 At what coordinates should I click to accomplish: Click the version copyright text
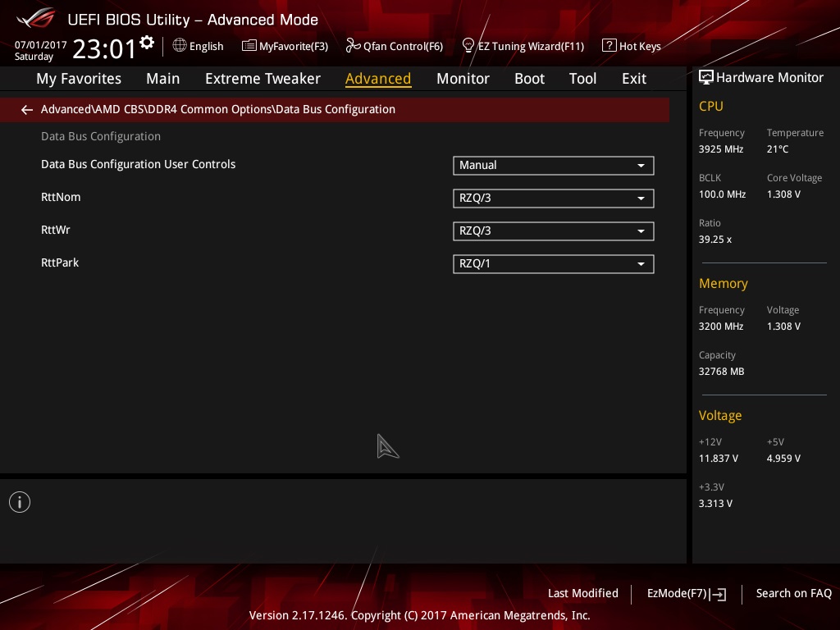coord(419,615)
